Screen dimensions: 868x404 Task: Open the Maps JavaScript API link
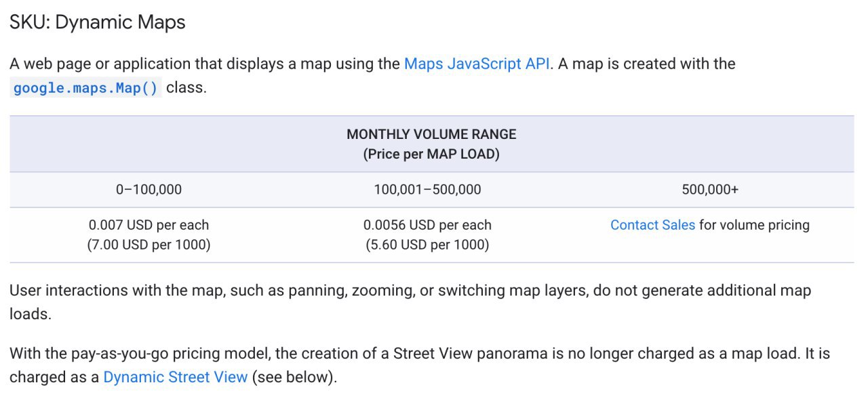tap(477, 64)
